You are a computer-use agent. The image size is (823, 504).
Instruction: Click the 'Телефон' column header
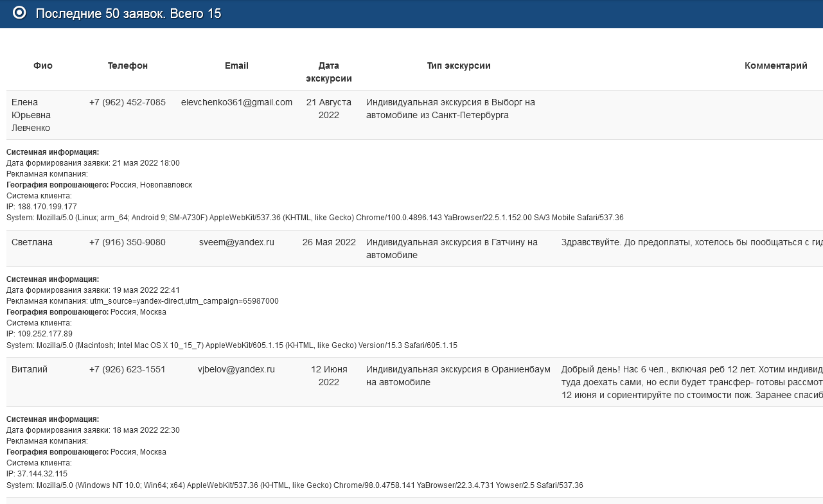tap(128, 65)
